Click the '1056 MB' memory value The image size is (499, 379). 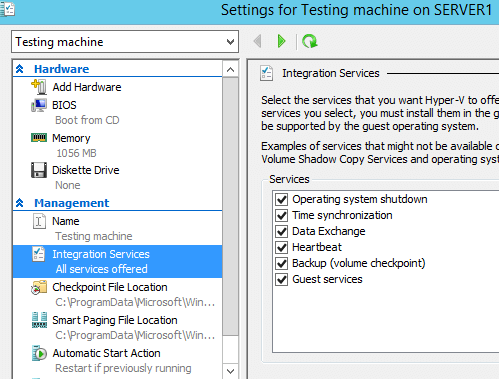pos(76,153)
